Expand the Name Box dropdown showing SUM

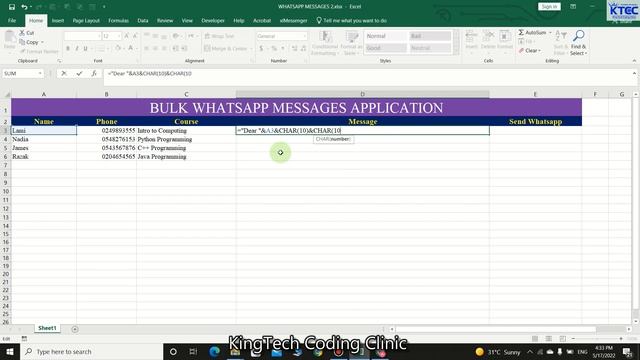point(40,73)
